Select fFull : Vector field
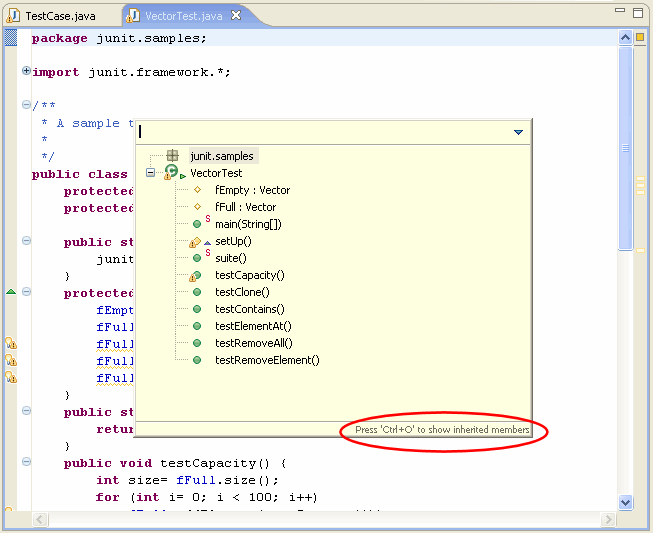653x533 pixels. 245,207
